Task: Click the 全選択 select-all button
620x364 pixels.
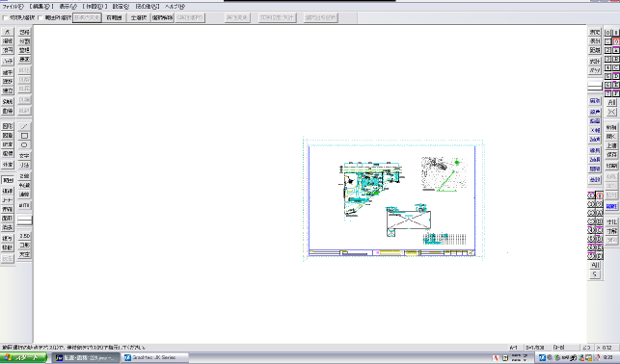Action: point(139,17)
